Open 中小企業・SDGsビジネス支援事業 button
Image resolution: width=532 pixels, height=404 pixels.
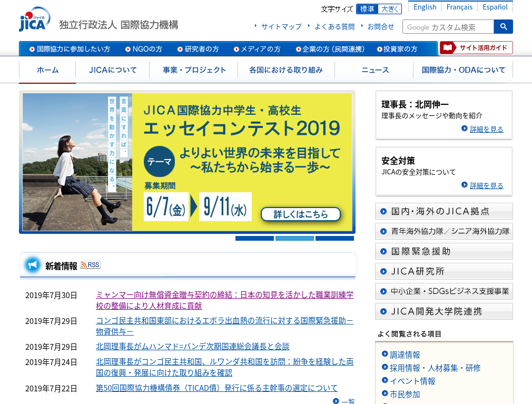[x=444, y=291]
